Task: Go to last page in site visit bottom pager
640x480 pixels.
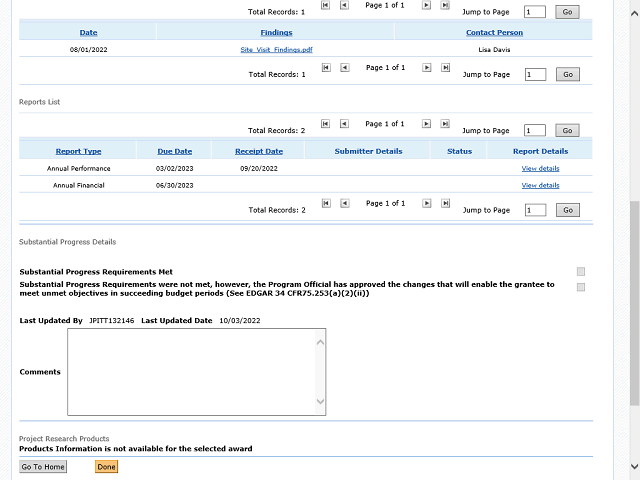Action: click(x=445, y=68)
